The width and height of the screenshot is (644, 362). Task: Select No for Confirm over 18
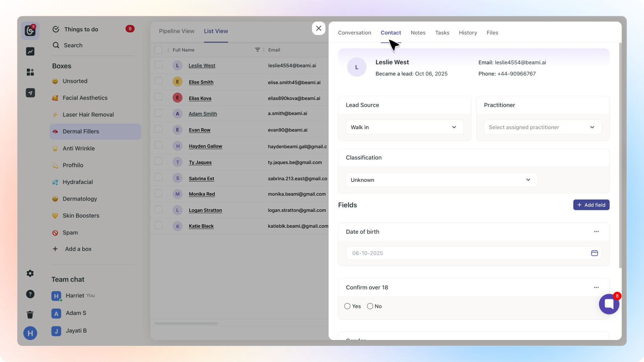click(370, 306)
